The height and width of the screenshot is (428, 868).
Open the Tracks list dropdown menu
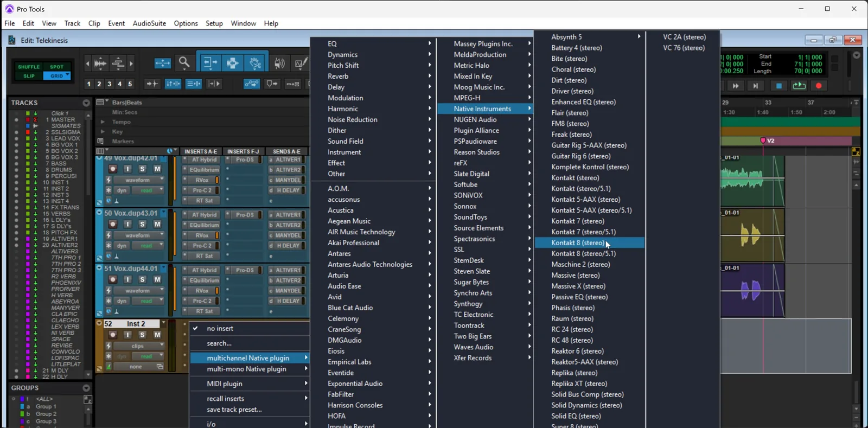[86, 103]
